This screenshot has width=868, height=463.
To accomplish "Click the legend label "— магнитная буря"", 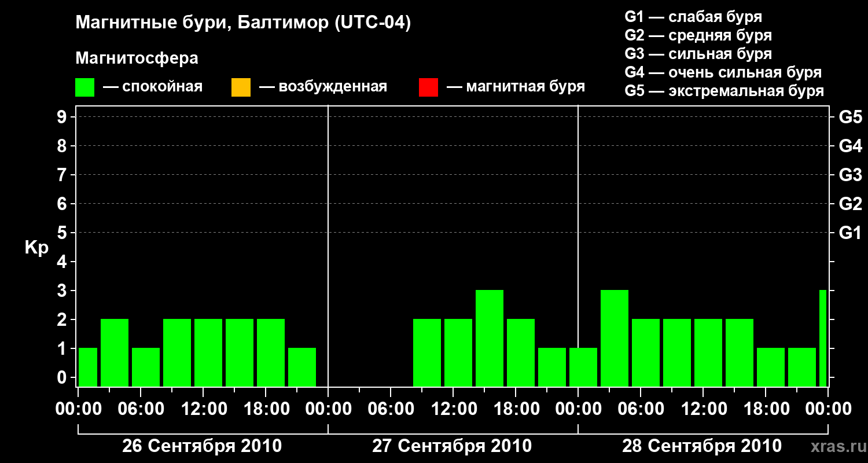I will 516,87.
